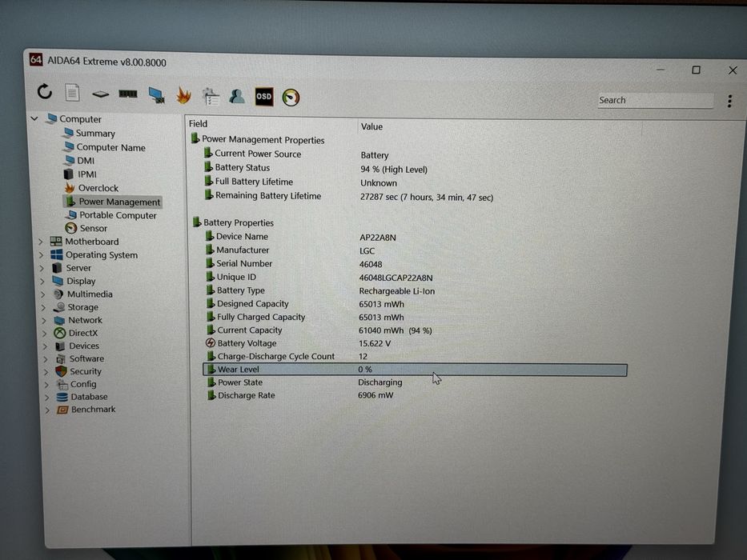Open the monitor diagnostics toolbar icon

tap(156, 94)
